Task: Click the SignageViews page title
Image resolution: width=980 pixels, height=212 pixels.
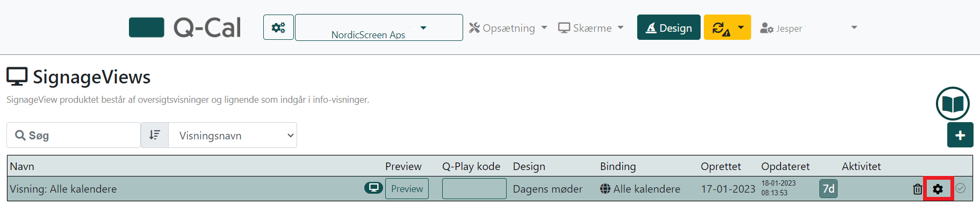Action: coord(92,77)
